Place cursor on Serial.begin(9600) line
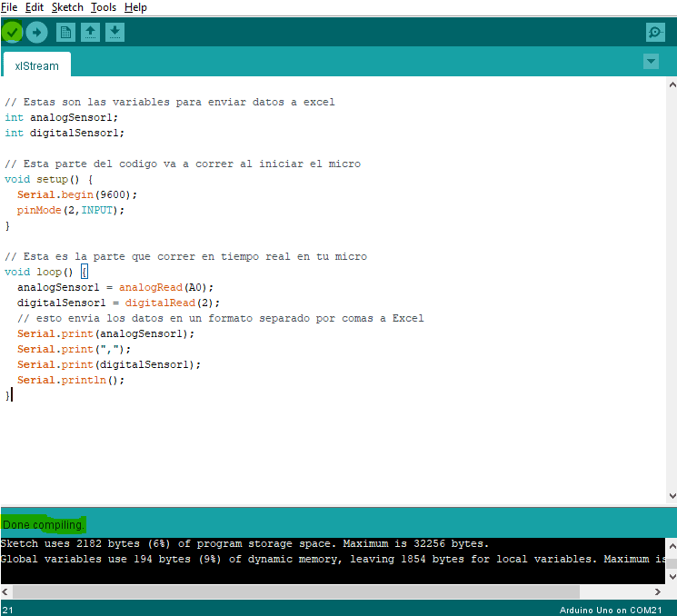This screenshot has height=616, width=677. pos(77,194)
